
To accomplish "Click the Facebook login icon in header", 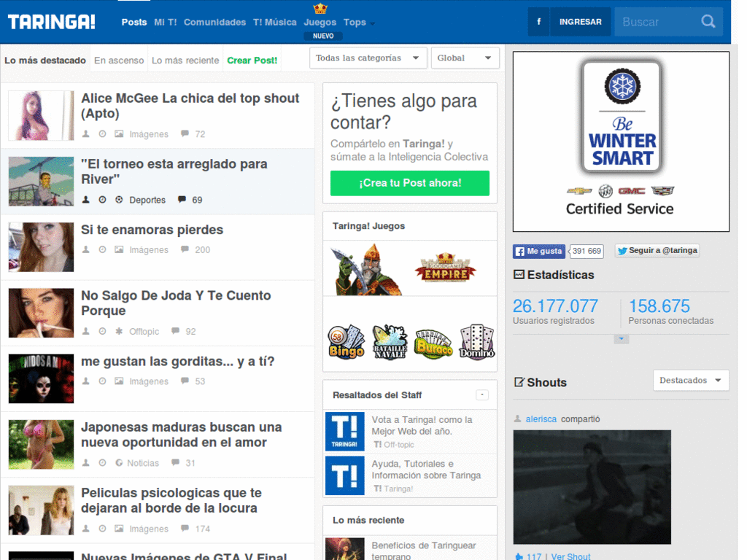I will pos(539,21).
